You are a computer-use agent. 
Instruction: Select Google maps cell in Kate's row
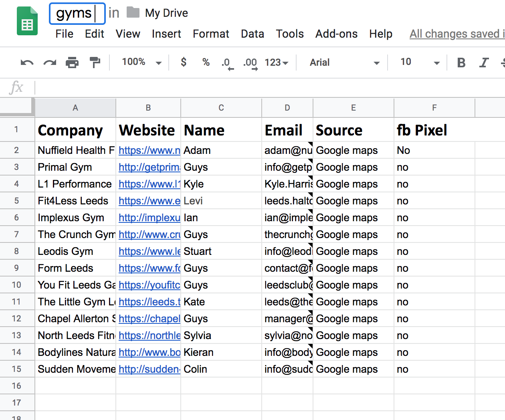point(353,302)
